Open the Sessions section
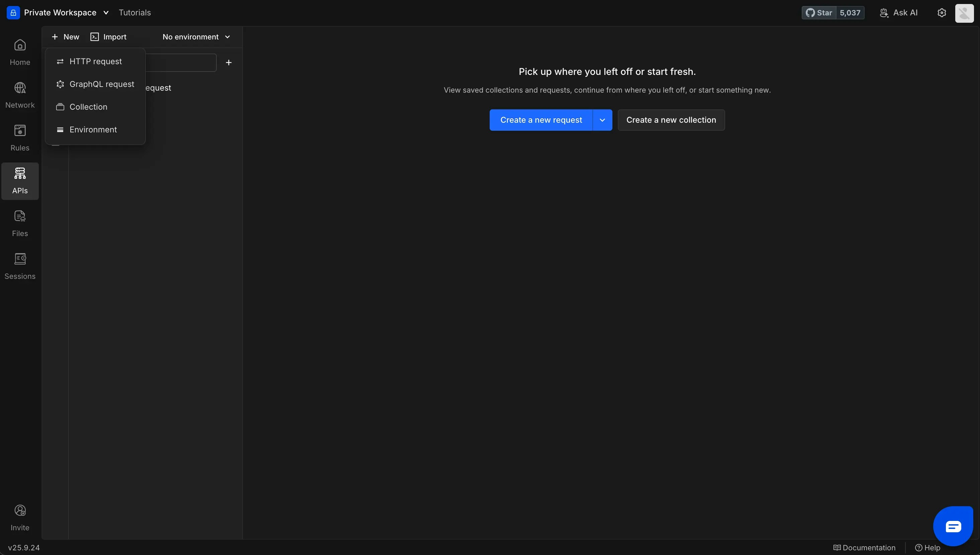This screenshot has width=980, height=555. pyautogui.click(x=20, y=266)
